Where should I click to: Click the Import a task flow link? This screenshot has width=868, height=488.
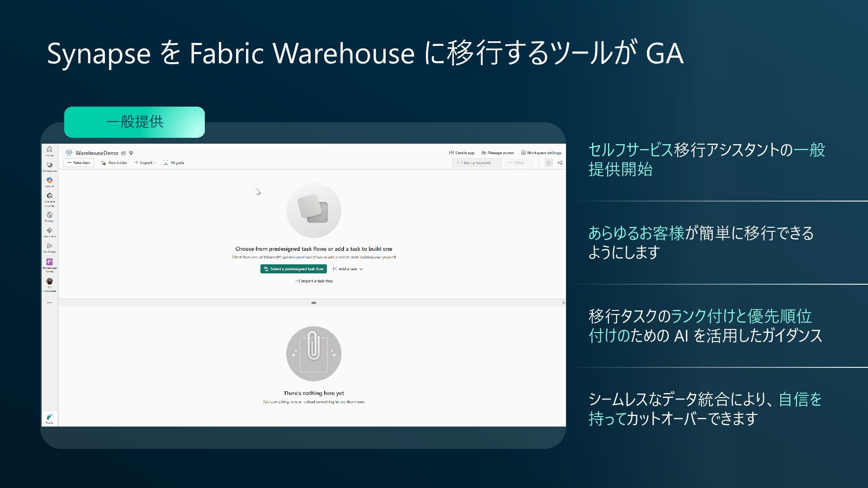click(x=314, y=281)
